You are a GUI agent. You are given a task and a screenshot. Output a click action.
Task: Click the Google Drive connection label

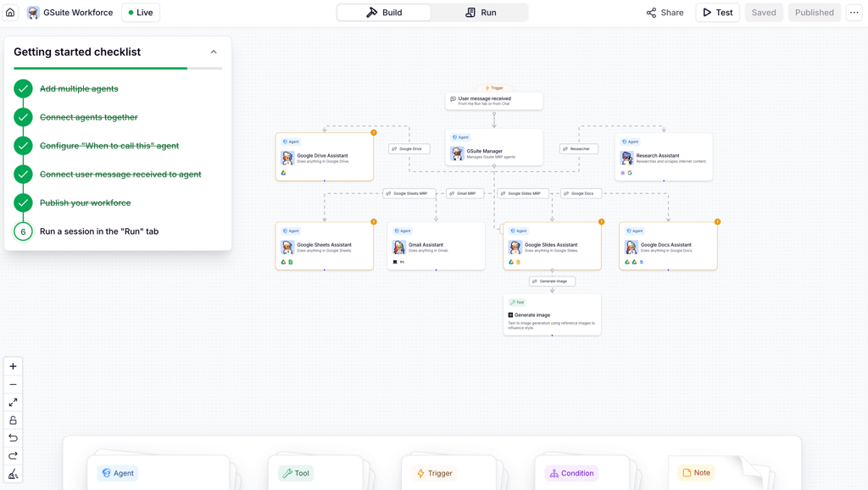[x=409, y=149]
